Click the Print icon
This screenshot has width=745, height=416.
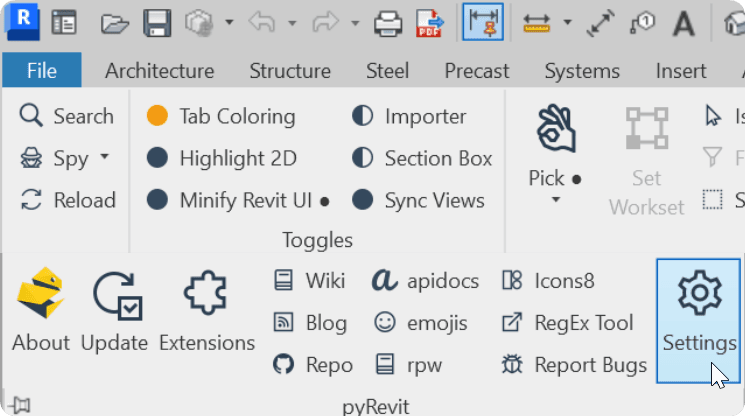click(x=388, y=23)
